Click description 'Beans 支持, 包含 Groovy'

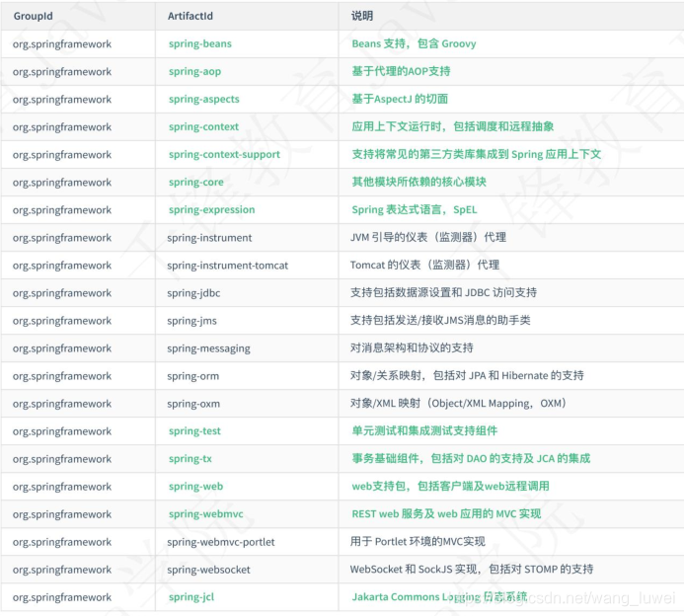pos(414,43)
